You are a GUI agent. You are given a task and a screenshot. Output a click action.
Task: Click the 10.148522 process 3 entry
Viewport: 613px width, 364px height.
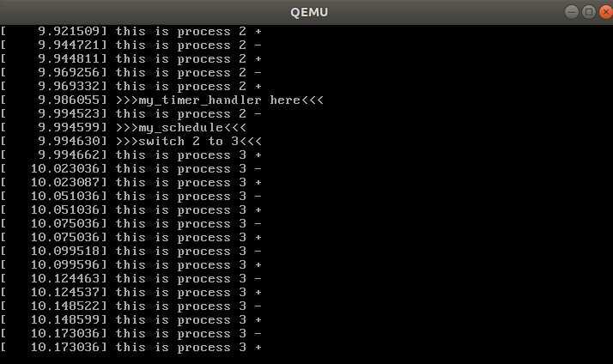tap(131, 306)
